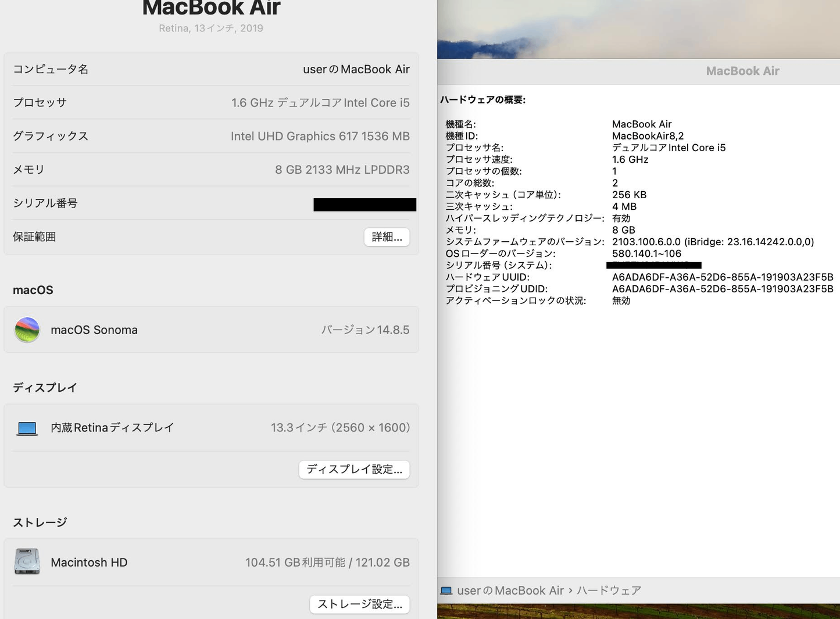Click the MacBook Air window title in System Information

[x=742, y=71]
